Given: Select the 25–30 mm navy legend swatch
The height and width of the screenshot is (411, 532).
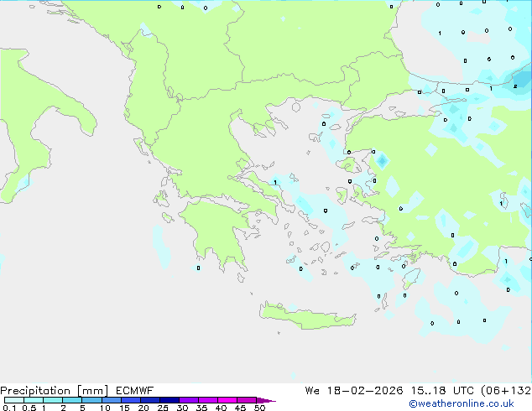Looking at the screenshot, I should [169, 400].
